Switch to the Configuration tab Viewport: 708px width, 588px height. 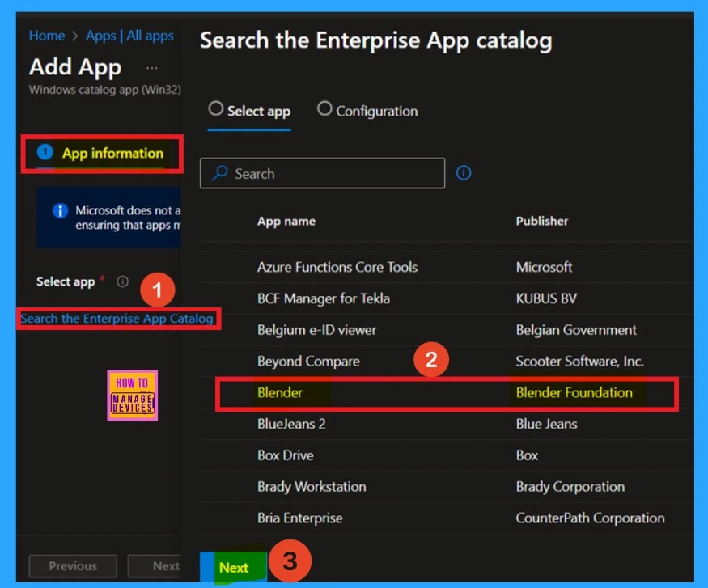[x=367, y=111]
